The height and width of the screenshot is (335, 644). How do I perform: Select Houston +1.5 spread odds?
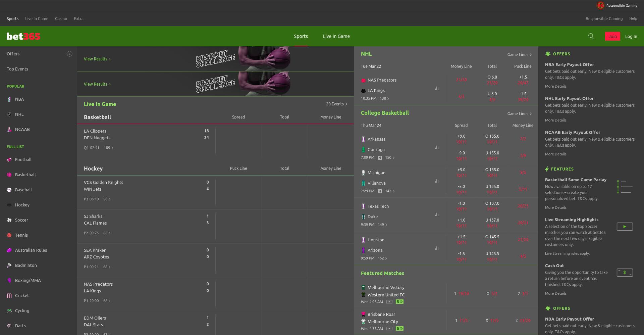(461, 240)
